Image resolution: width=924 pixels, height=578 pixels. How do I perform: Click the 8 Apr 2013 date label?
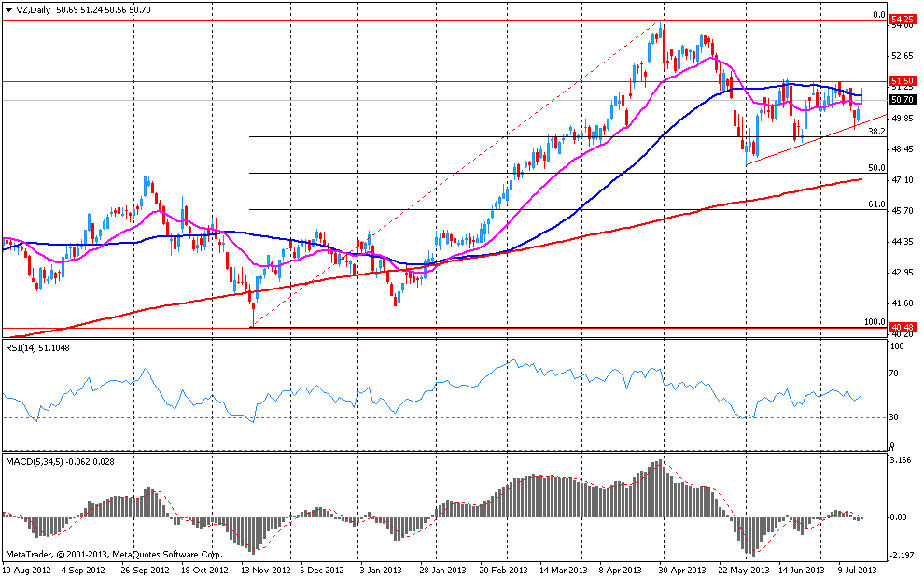click(620, 571)
